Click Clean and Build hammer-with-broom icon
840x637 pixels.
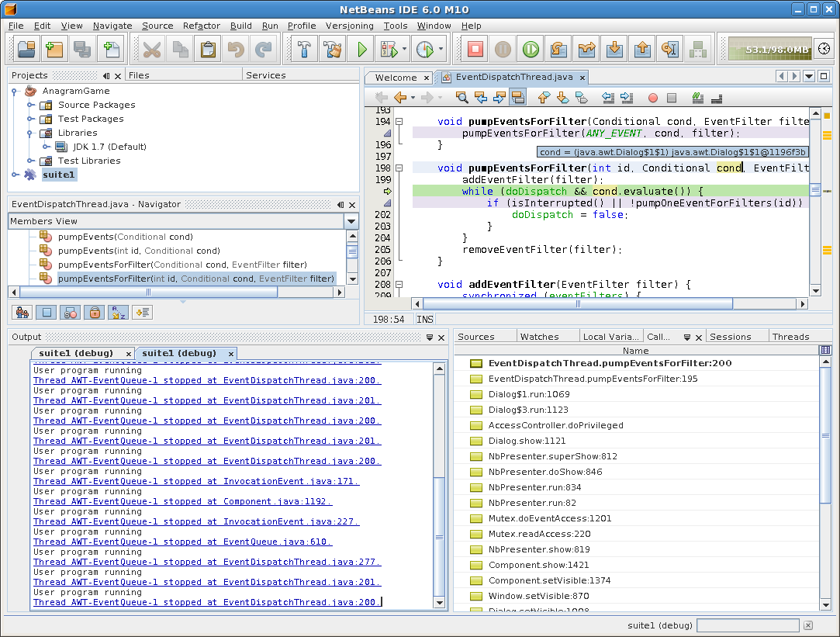332,50
